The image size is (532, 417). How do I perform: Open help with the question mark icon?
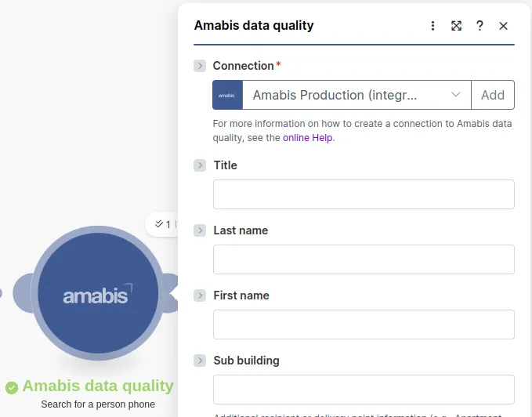480,26
